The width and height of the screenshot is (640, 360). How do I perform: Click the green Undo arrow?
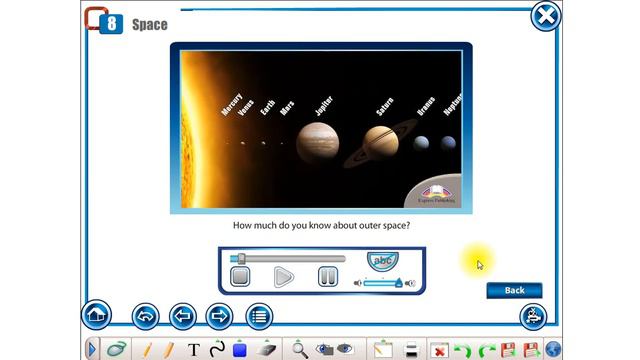pyautogui.click(x=463, y=350)
